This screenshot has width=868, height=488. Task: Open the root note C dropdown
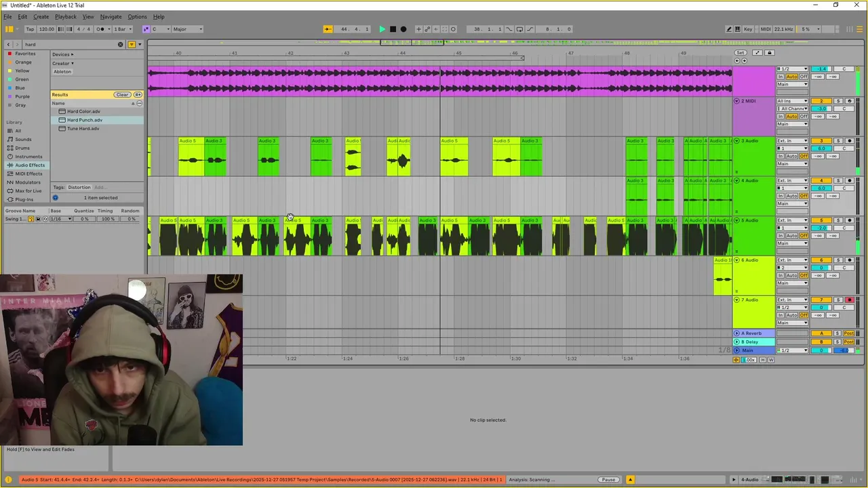160,29
